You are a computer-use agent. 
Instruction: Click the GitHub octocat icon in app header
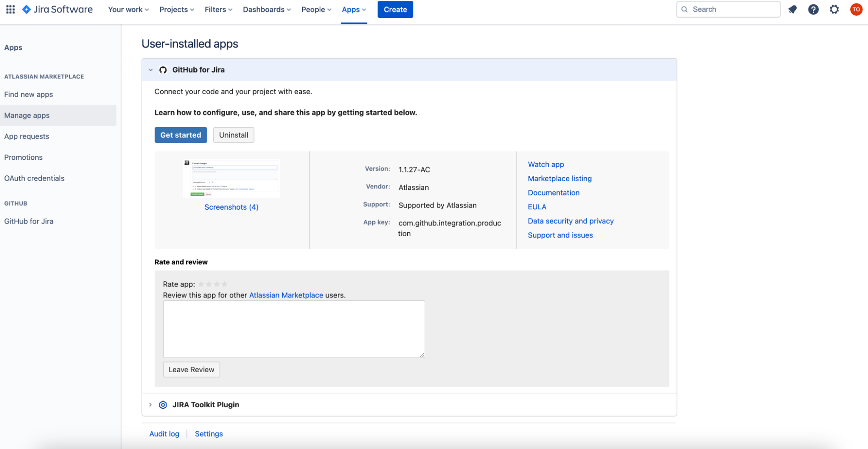[163, 70]
